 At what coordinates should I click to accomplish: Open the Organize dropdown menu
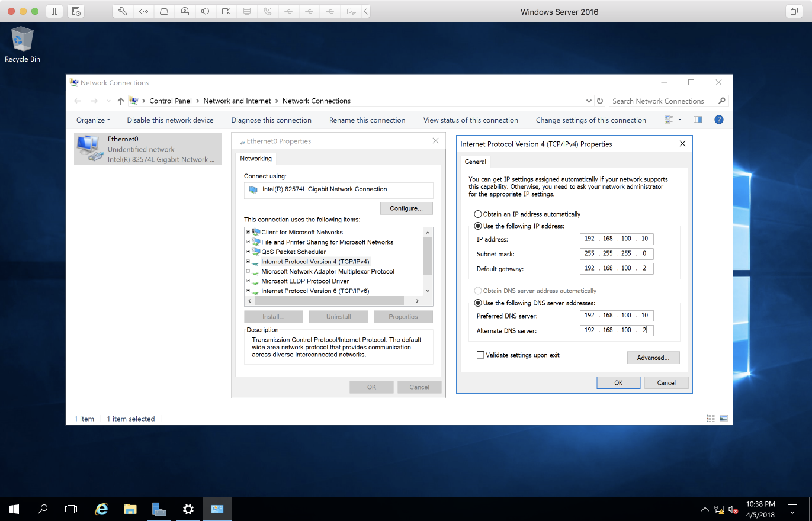click(x=93, y=120)
